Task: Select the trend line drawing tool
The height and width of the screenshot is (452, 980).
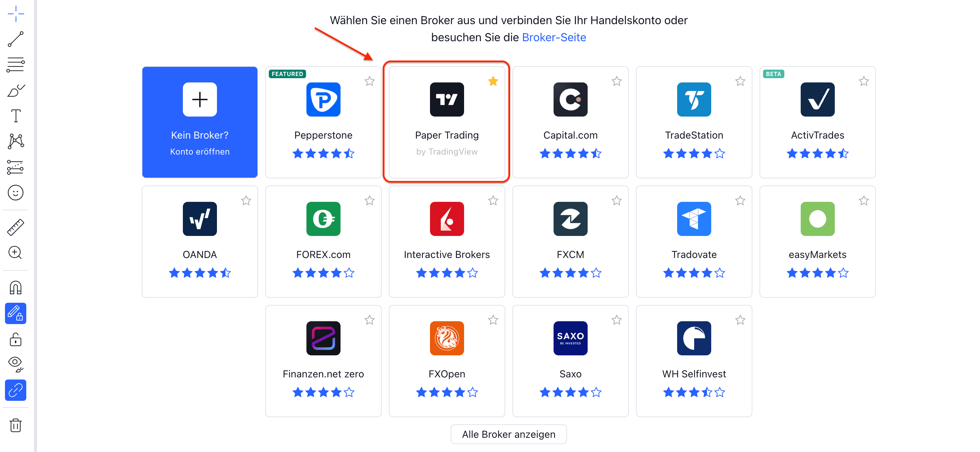Action: pyautogui.click(x=16, y=39)
